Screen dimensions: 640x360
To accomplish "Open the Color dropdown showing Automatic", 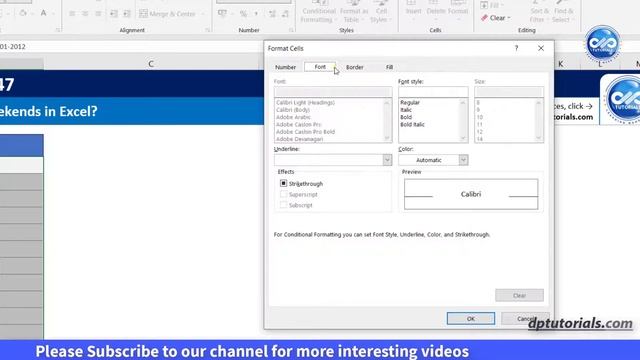I will pyautogui.click(x=463, y=160).
